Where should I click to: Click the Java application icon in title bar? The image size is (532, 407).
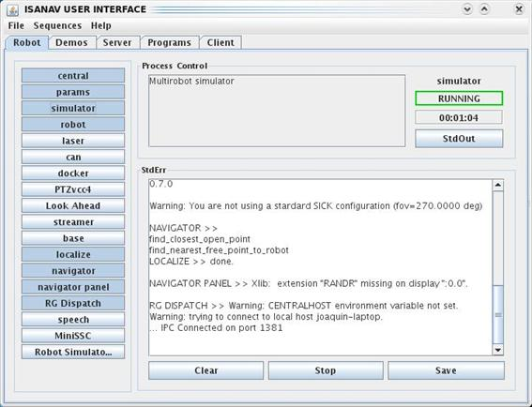[13, 9]
